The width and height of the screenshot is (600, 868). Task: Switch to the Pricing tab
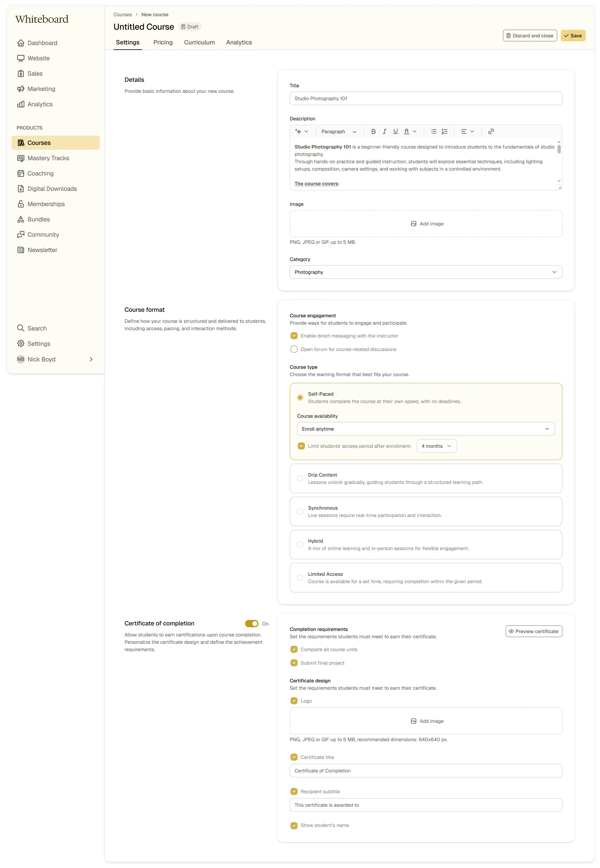click(163, 43)
